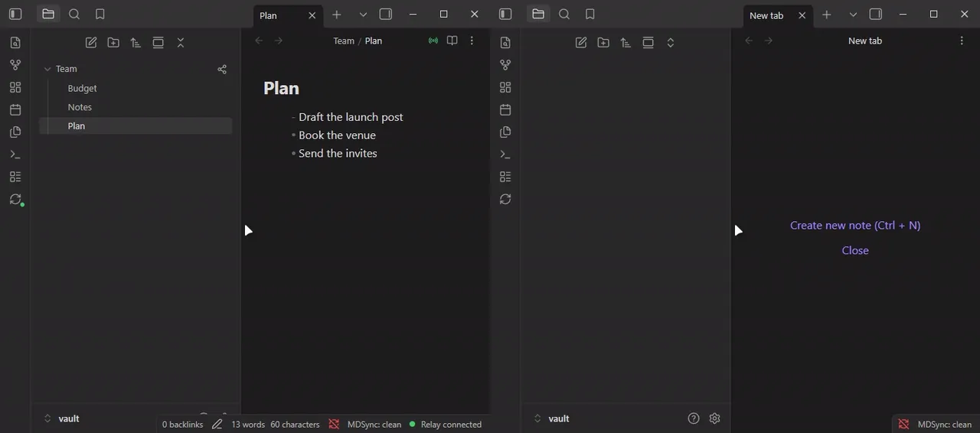Toggle the left sidebar in the left window
This screenshot has width=980, height=433.
[x=15, y=14]
